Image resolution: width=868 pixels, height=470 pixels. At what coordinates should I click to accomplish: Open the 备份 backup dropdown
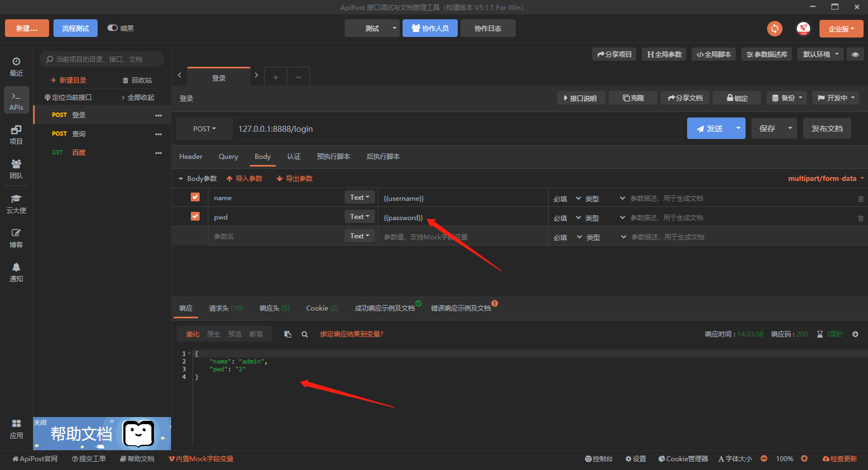pos(787,98)
